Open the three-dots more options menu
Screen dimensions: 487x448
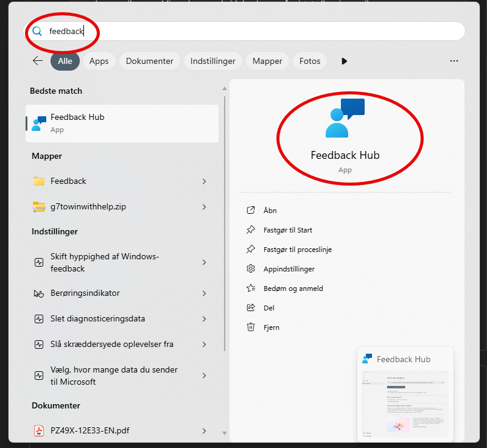(x=454, y=61)
